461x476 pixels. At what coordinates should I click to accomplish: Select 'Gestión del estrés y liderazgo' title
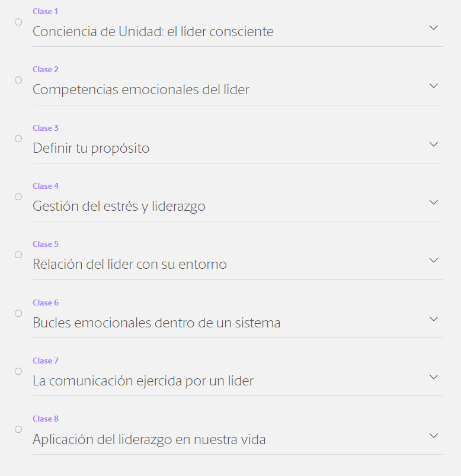[x=119, y=207]
